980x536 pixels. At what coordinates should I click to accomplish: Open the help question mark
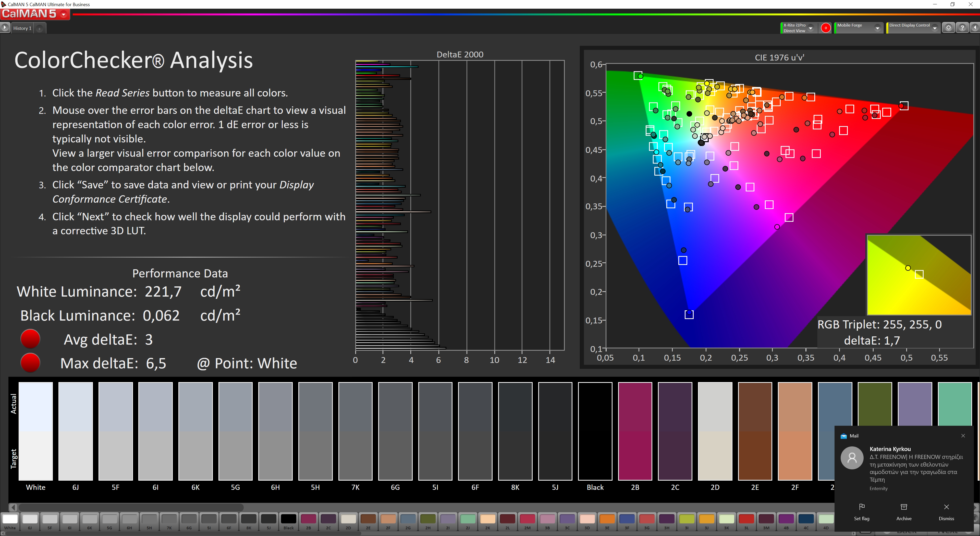pos(962,28)
